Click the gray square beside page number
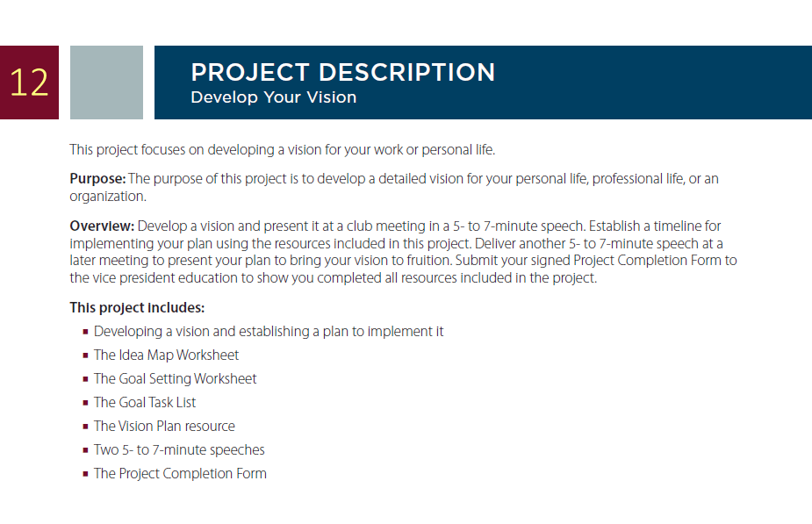This screenshot has height=524, width=812. [107, 83]
